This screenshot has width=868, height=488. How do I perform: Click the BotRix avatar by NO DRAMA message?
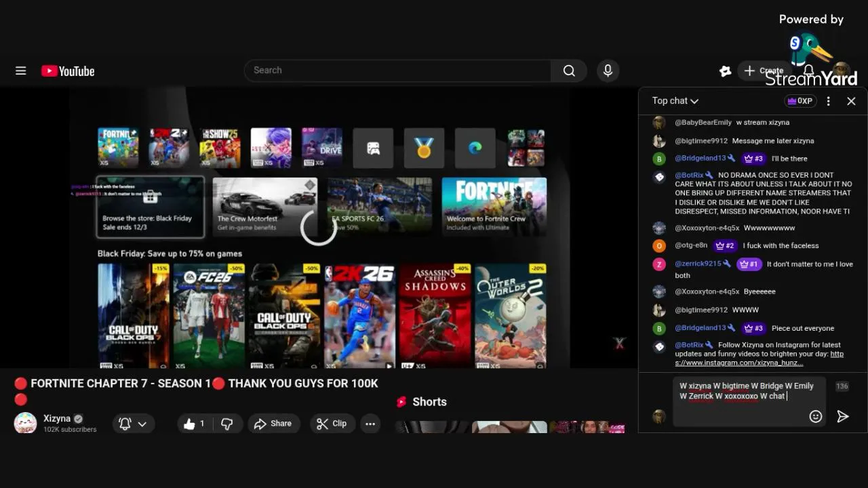[x=659, y=177]
